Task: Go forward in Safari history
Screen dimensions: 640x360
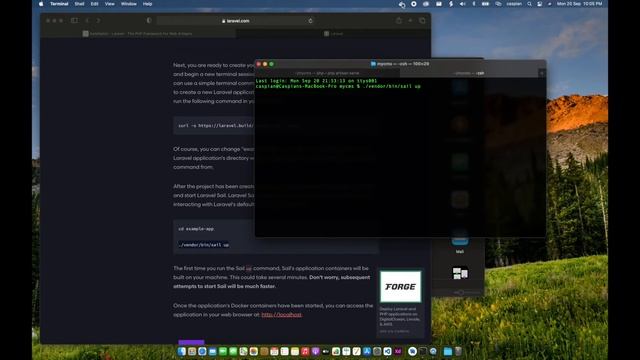Action: 98,20
